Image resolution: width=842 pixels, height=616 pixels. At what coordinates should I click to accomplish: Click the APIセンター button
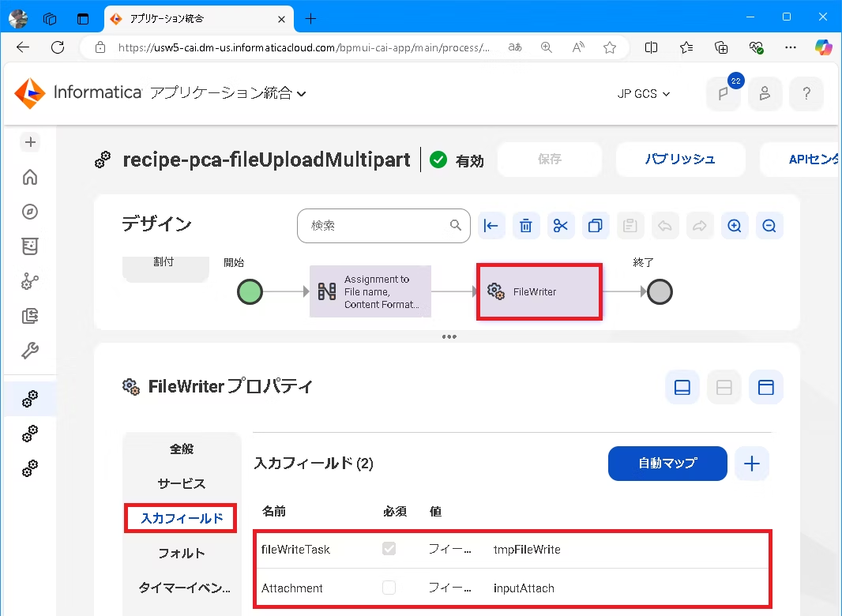pos(800,159)
